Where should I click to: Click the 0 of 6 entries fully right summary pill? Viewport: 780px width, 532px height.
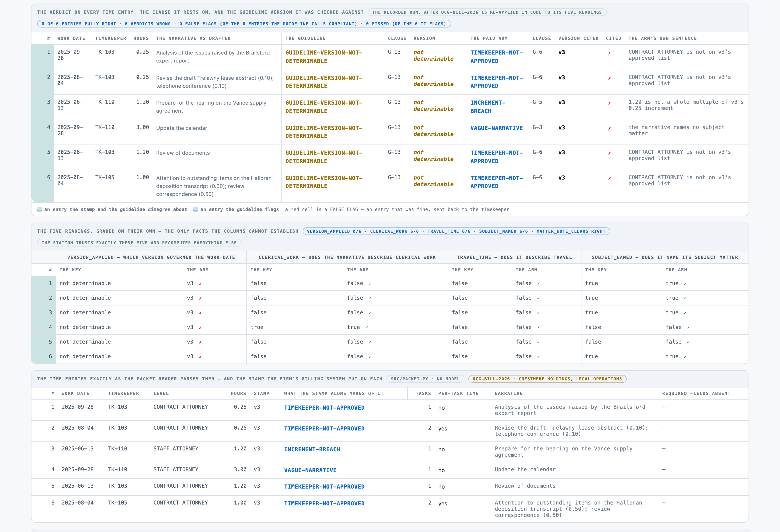(x=244, y=24)
